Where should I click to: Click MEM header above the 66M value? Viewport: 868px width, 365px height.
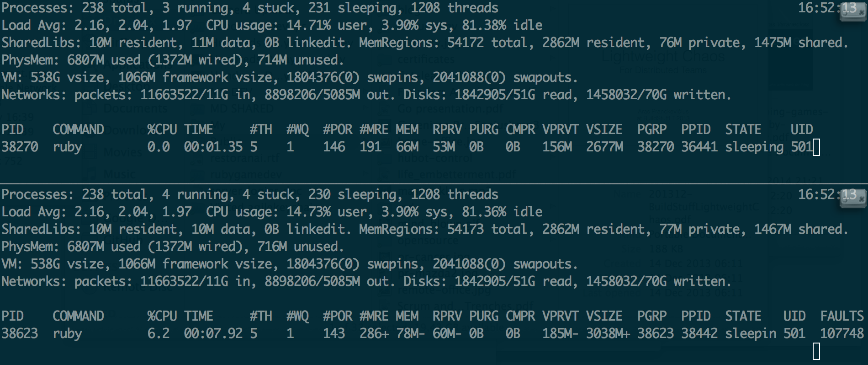pos(407,129)
